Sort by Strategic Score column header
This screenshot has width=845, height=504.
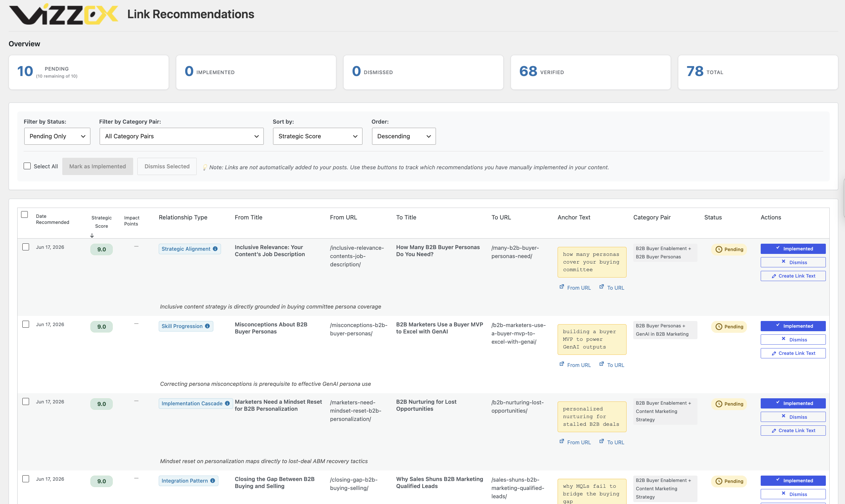pos(102,222)
